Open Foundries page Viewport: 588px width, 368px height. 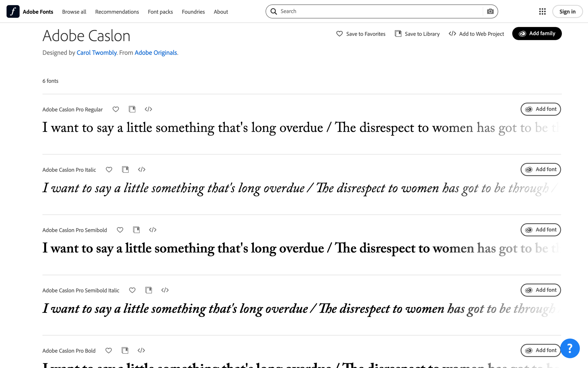coord(193,12)
